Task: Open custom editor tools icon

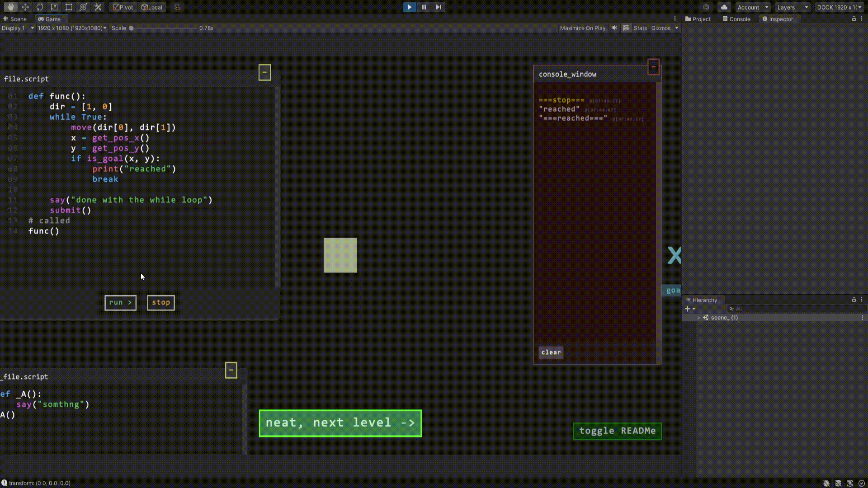Action: click(x=98, y=7)
